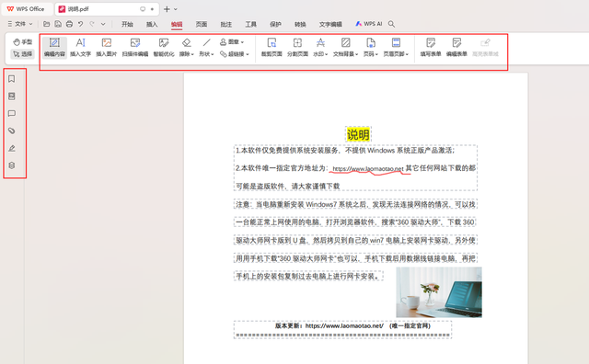Open the 超链接 (Hyperlink) dropdown
This screenshot has height=364, width=589.
[235, 54]
